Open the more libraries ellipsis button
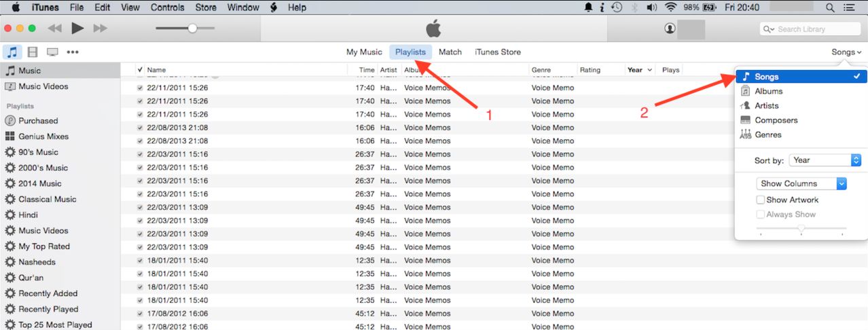The width and height of the screenshot is (868, 330). 73,52
